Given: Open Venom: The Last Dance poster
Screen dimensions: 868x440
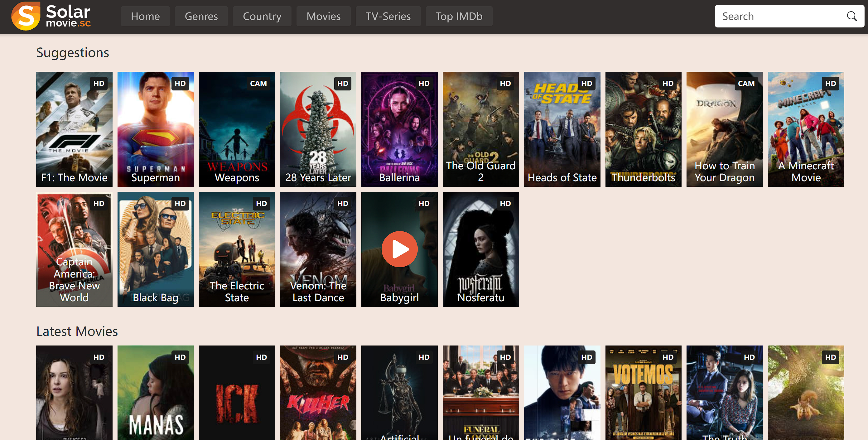Looking at the screenshot, I should [318, 249].
